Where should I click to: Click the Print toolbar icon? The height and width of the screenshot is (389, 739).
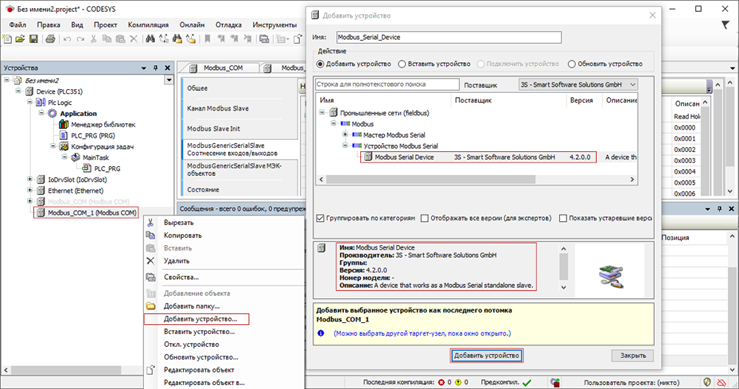(50, 39)
